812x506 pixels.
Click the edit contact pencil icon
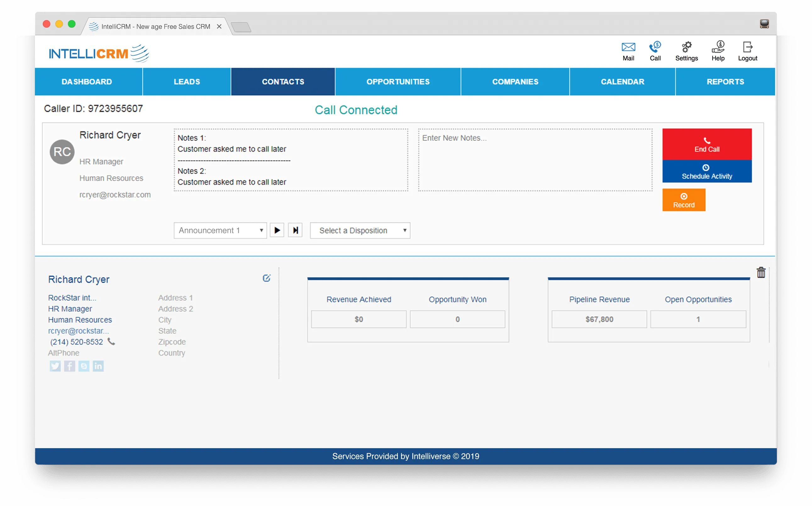click(x=267, y=278)
